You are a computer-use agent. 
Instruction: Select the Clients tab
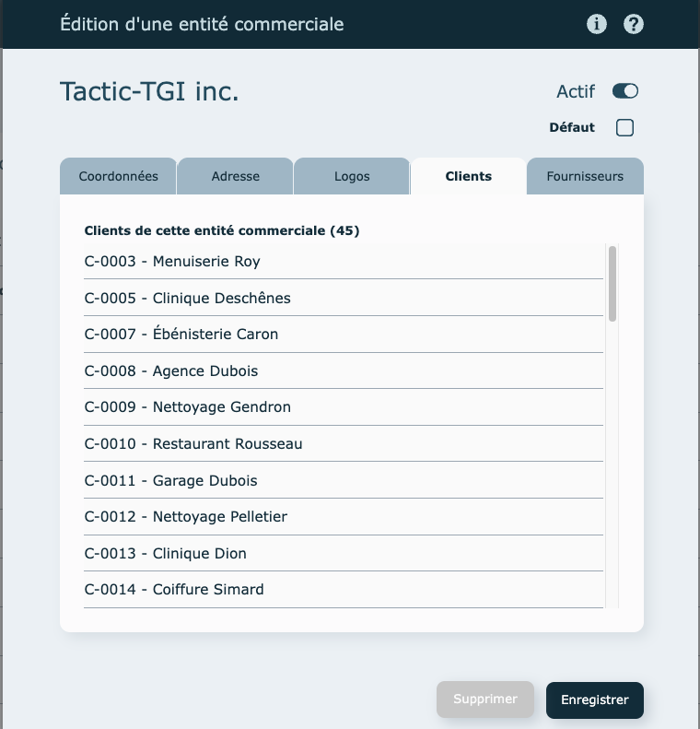point(468,176)
